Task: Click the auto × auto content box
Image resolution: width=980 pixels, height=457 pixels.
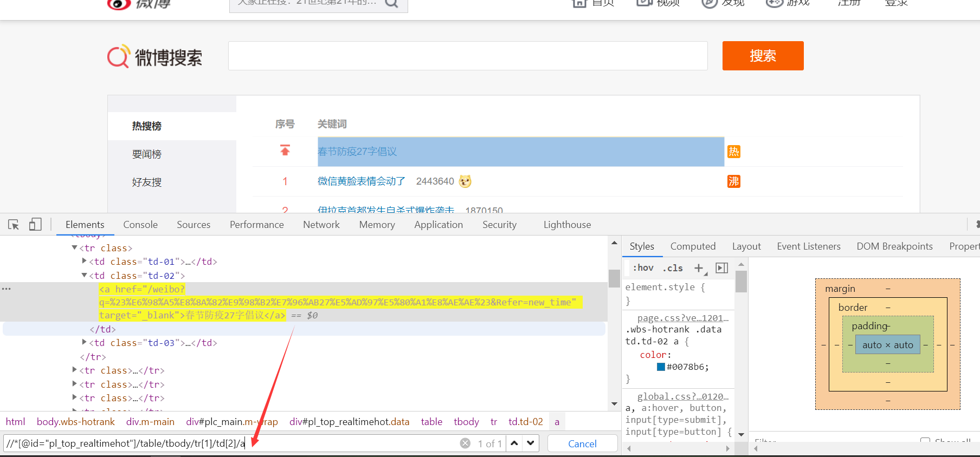Action: point(888,345)
